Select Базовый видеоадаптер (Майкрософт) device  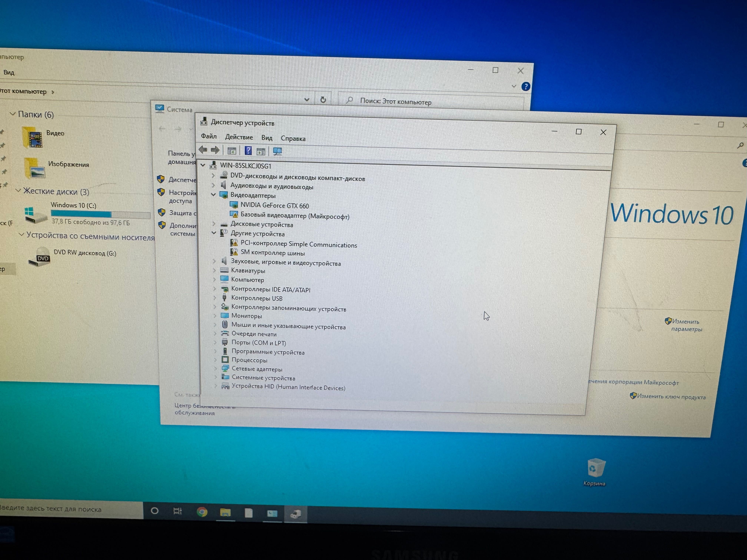295,216
